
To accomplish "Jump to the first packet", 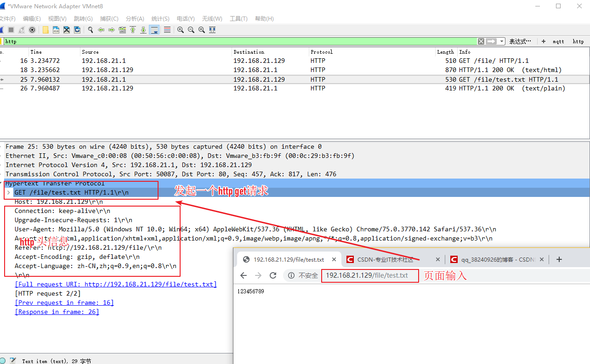I will tap(133, 30).
